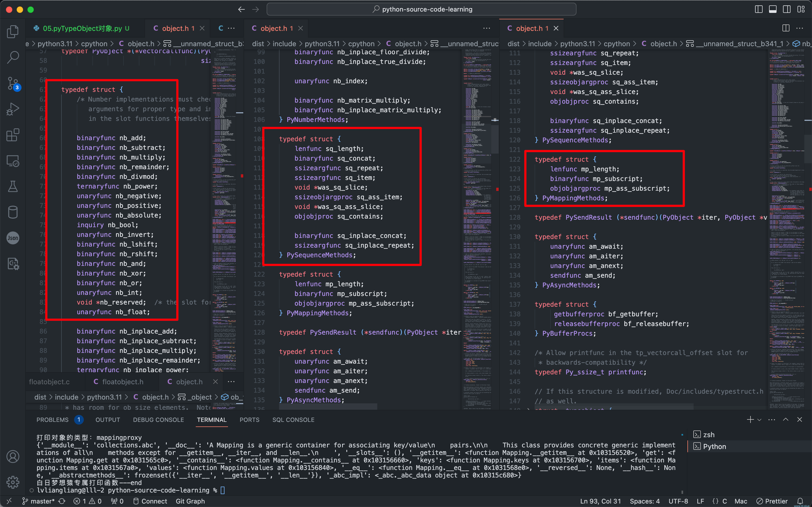Open More Actions in right editor group
The height and width of the screenshot is (507, 812).
pyautogui.click(x=800, y=28)
